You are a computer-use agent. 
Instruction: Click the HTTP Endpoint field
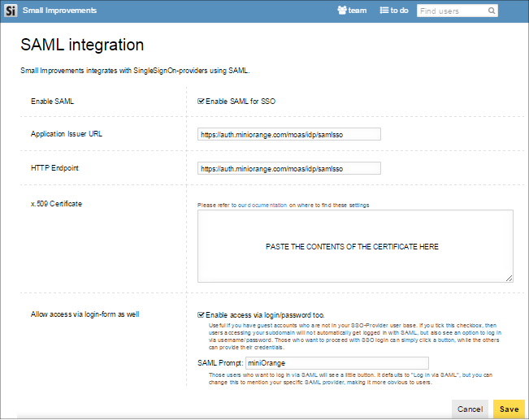point(289,168)
